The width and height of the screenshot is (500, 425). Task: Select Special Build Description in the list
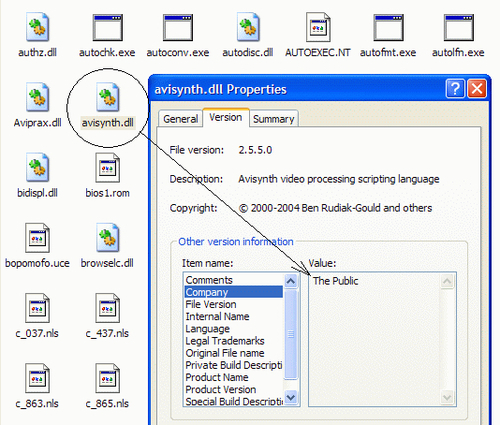[233, 401]
